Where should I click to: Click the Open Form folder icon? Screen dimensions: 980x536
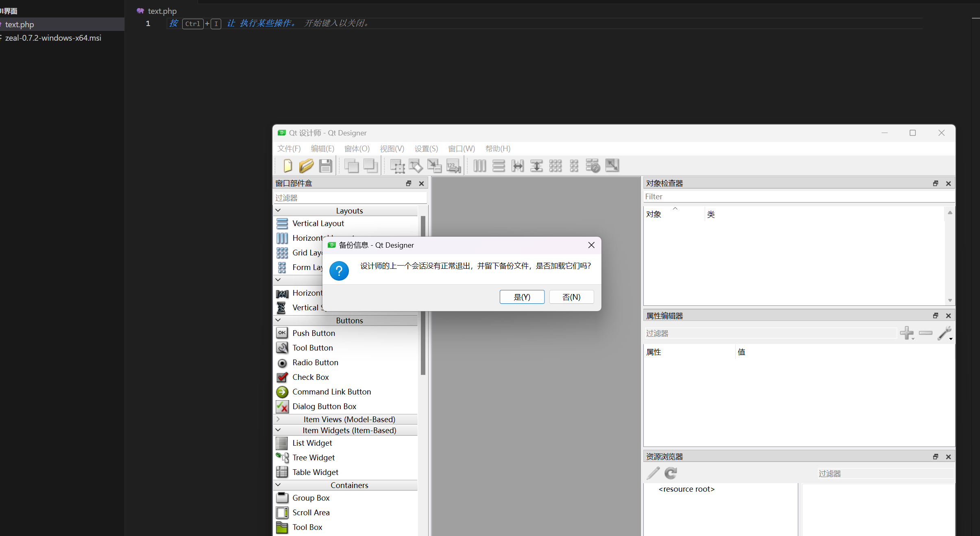pos(306,166)
